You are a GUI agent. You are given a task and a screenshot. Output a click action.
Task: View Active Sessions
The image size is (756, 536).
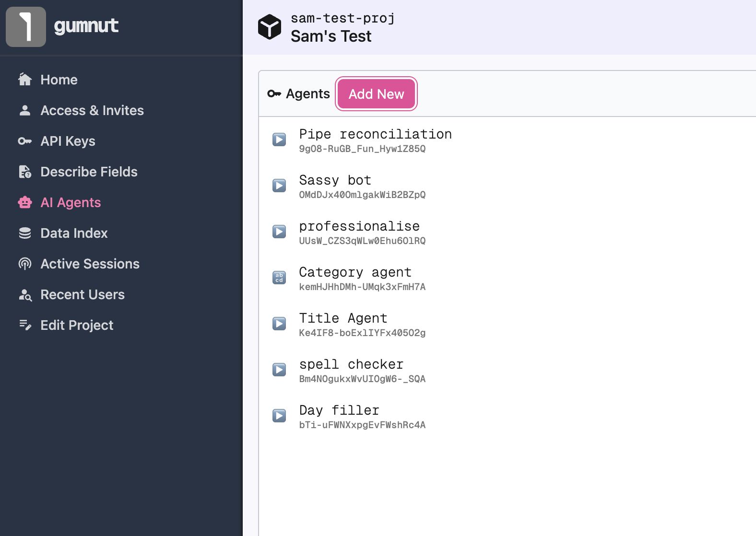click(90, 264)
